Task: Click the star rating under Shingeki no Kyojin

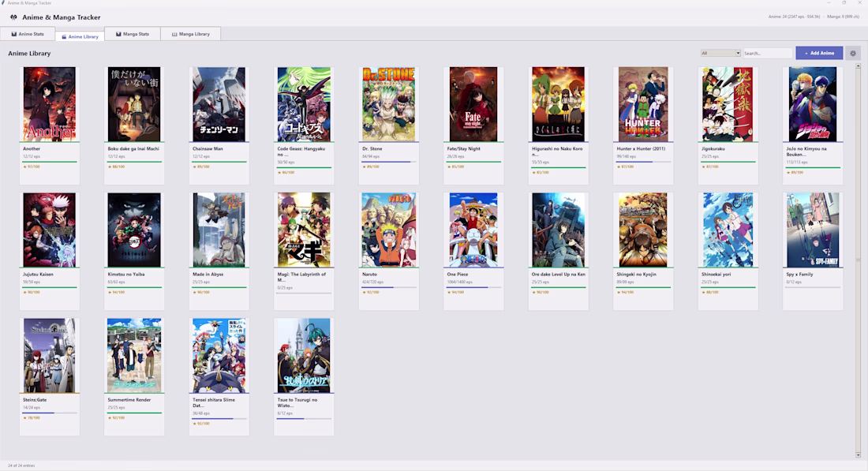Action: (626, 292)
